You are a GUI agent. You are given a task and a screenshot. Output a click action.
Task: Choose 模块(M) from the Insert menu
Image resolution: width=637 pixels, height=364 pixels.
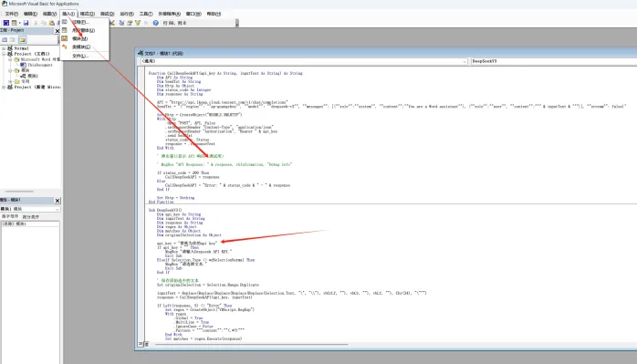(x=85, y=38)
